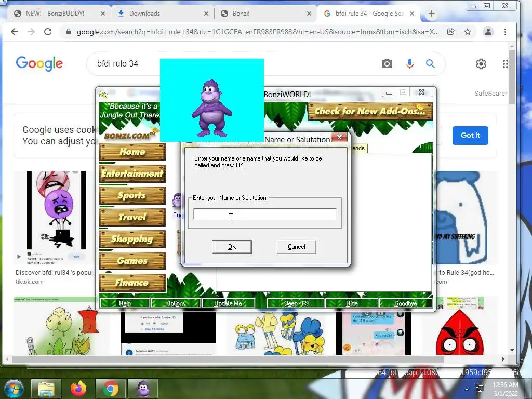Close the Name or Salutation dialog
Image resolution: width=532 pixels, height=399 pixels.
pyautogui.click(x=339, y=137)
